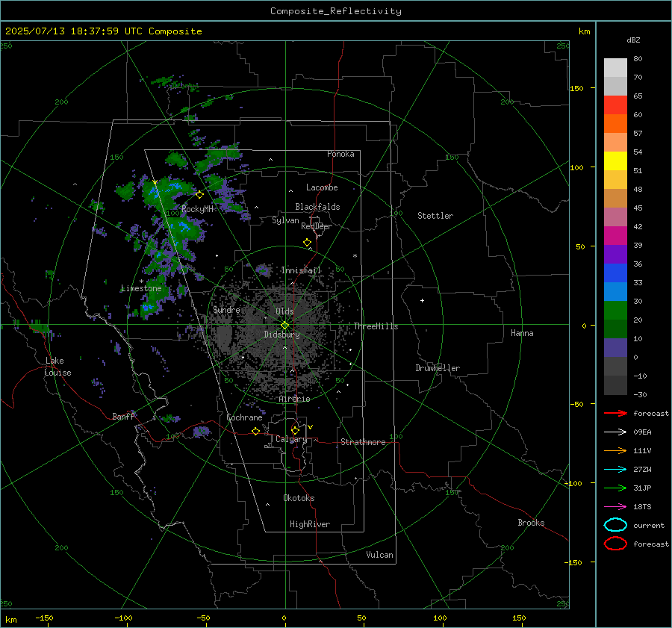Click the Vulcan town label
Screen dimensions: 672x628
tap(380, 555)
